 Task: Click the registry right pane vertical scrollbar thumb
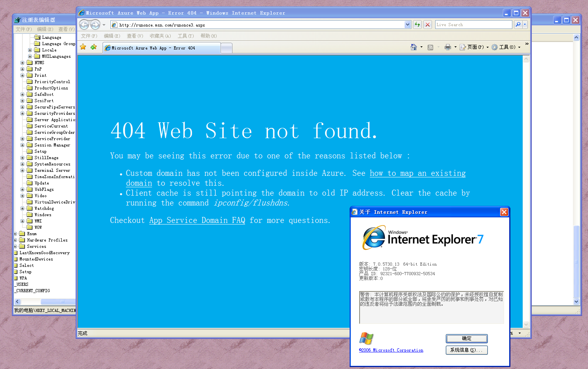click(577, 262)
